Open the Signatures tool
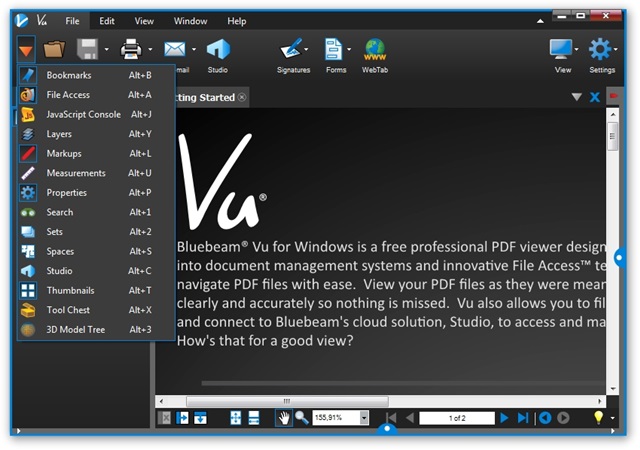 [x=293, y=49]
